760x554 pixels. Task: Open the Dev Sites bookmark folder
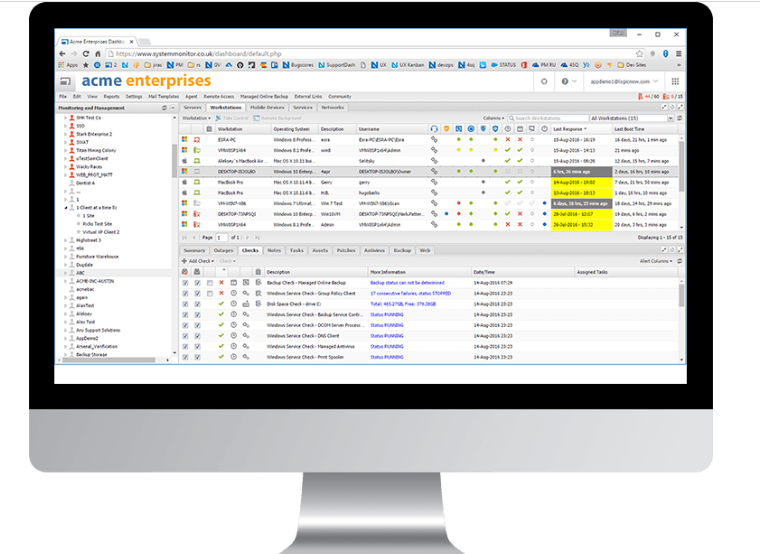coord(632,65)
